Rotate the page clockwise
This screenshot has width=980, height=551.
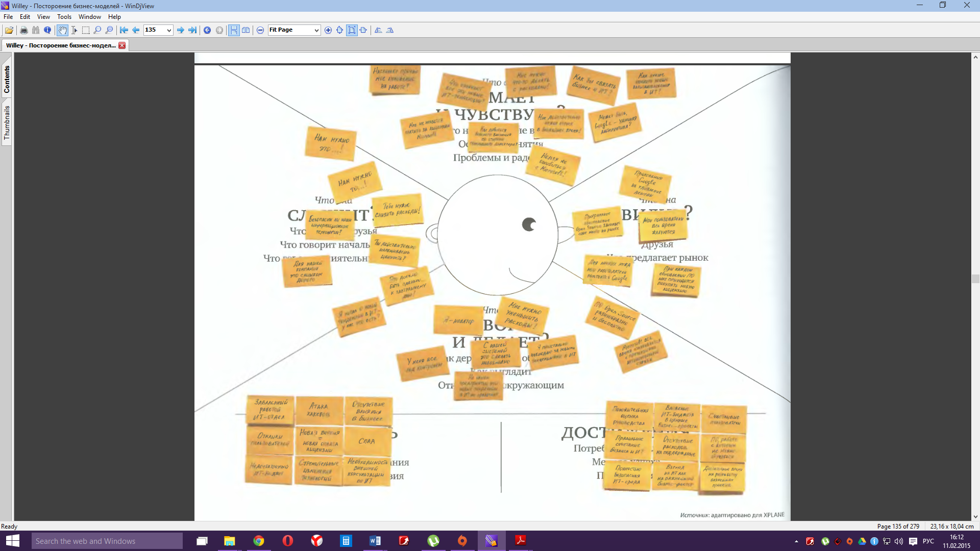(390, 30)
